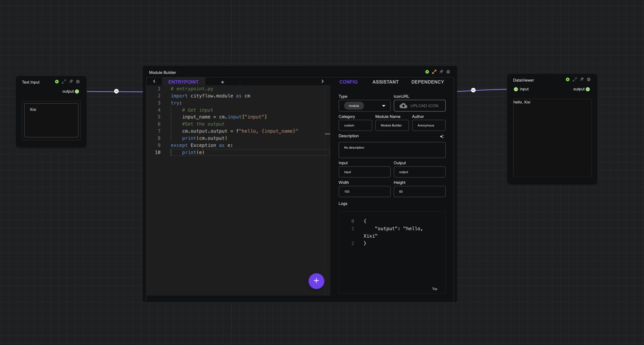This screenshot has height=345, width=644.
Task: Delete edge between Text Input and Module Builder
Action: [116, 91]
